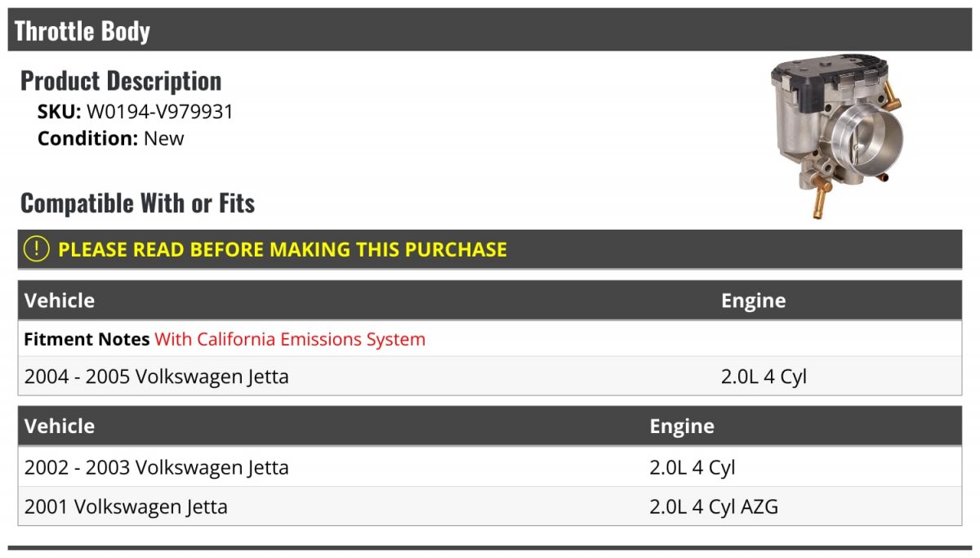Click the Product Description heading
This screenshot has width=980, height=558.
[x=121, y=81]
